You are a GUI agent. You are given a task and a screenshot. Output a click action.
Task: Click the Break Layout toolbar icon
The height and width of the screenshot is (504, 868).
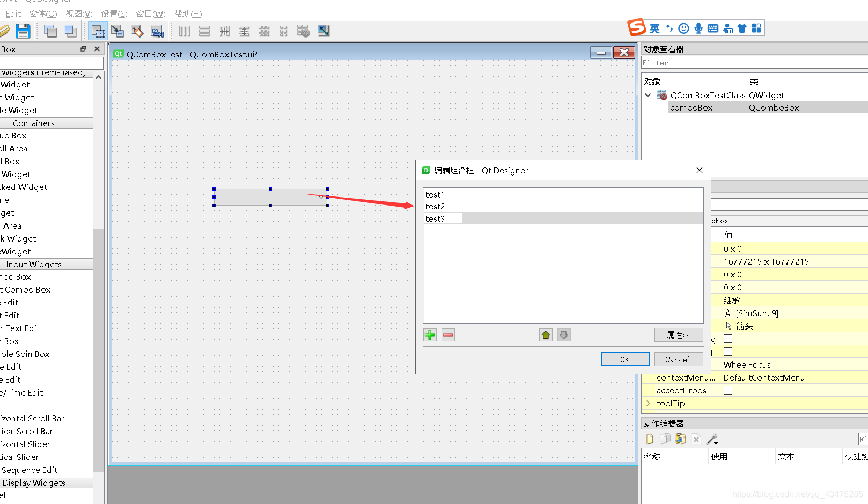[x=303, y=31]
